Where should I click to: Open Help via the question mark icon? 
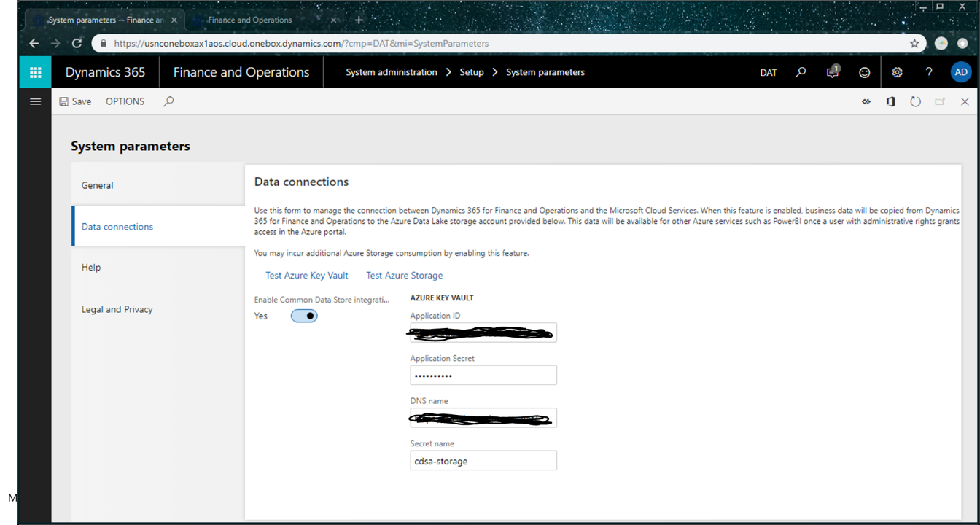tap(928, 72)
